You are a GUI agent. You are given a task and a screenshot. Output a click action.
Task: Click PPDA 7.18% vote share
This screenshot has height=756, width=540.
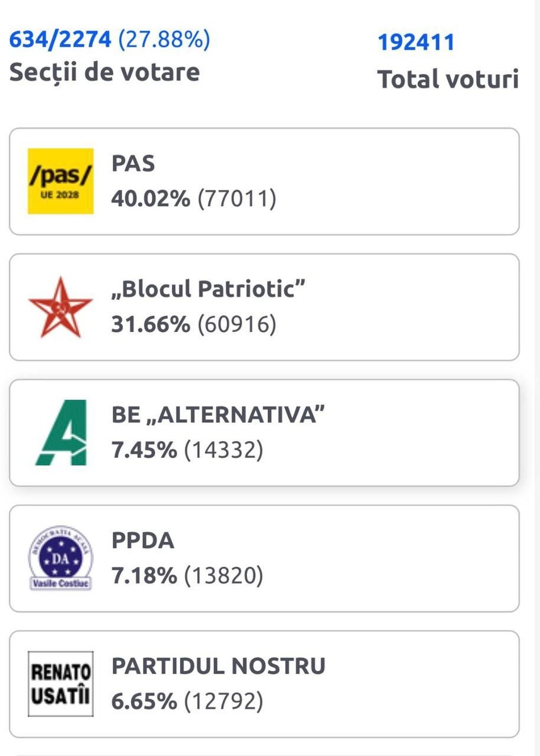(144, 576)
